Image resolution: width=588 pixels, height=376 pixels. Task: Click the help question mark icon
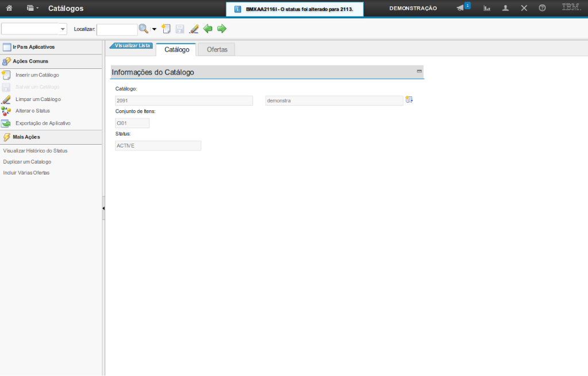542,8
